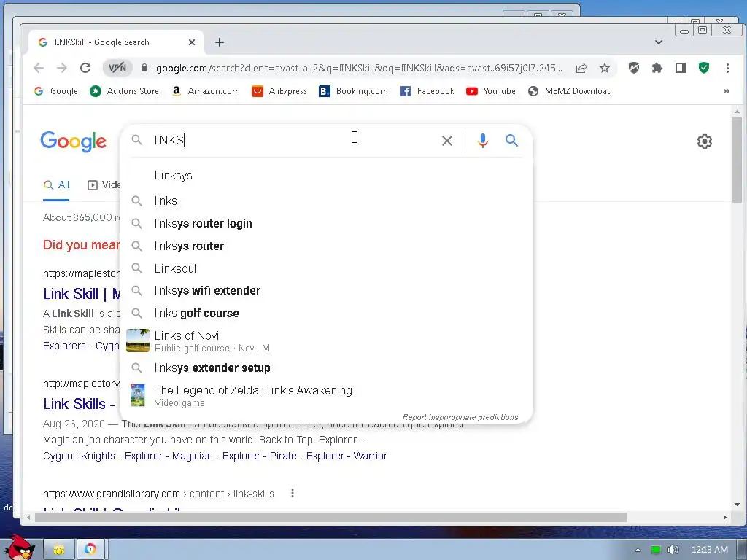This screenshot has width=747, height=560.
Task: Go back using the browser back arrow
Action: coord(39,68)
